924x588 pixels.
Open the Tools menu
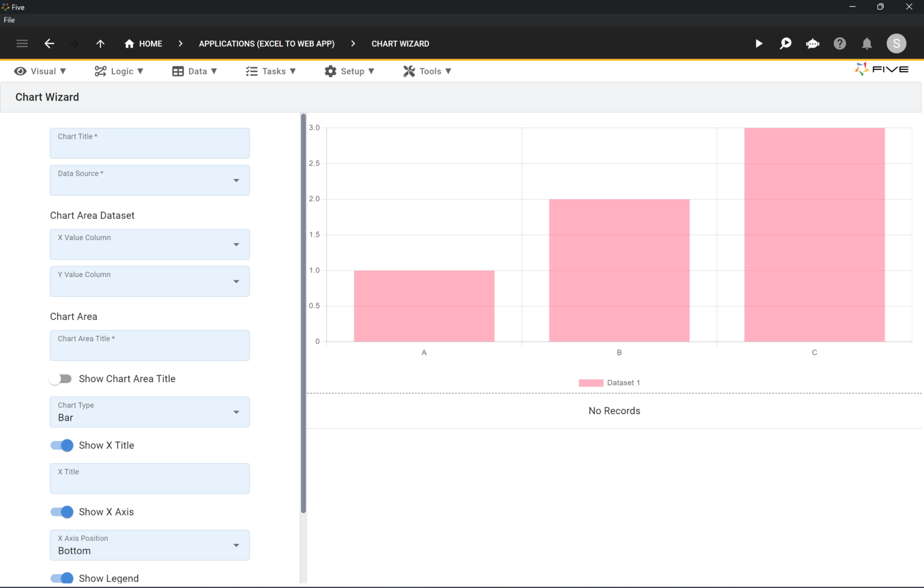pyautogui.click(x=427, y=71)
